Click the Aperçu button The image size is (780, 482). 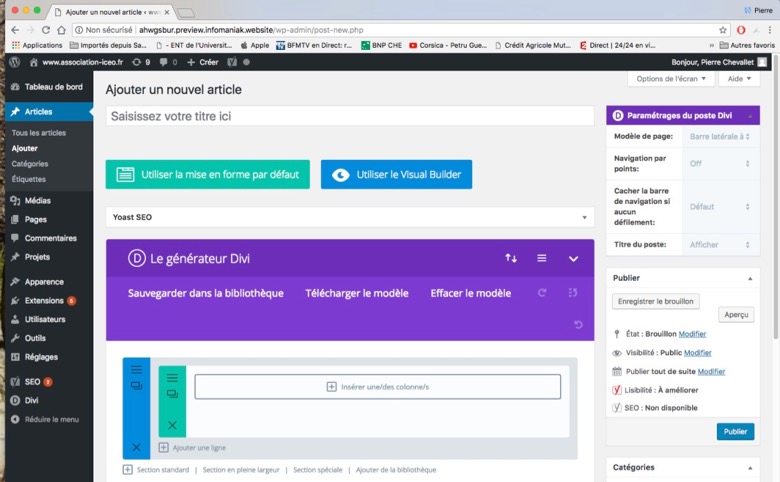[736, 314]
